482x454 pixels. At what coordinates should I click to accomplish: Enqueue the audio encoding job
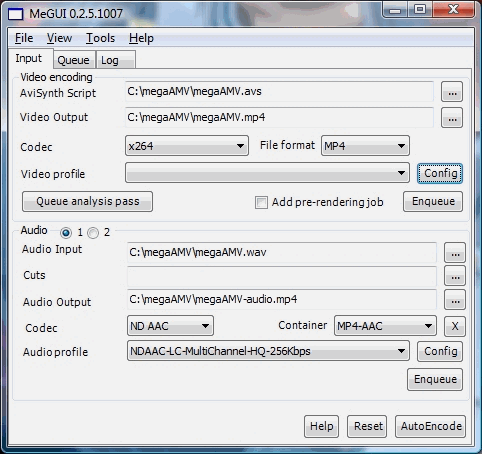[435, 379]
